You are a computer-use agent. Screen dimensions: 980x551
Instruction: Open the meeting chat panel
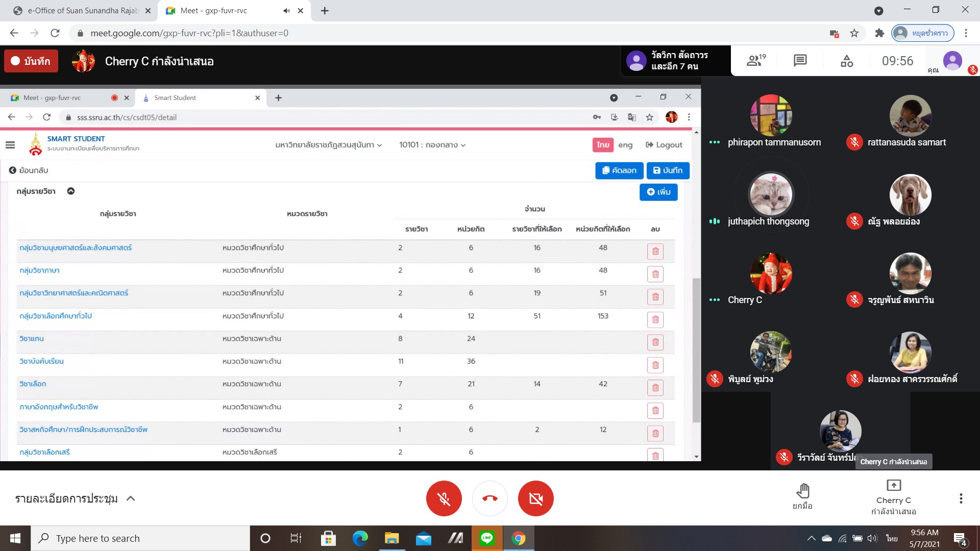[x=800, y=61]
